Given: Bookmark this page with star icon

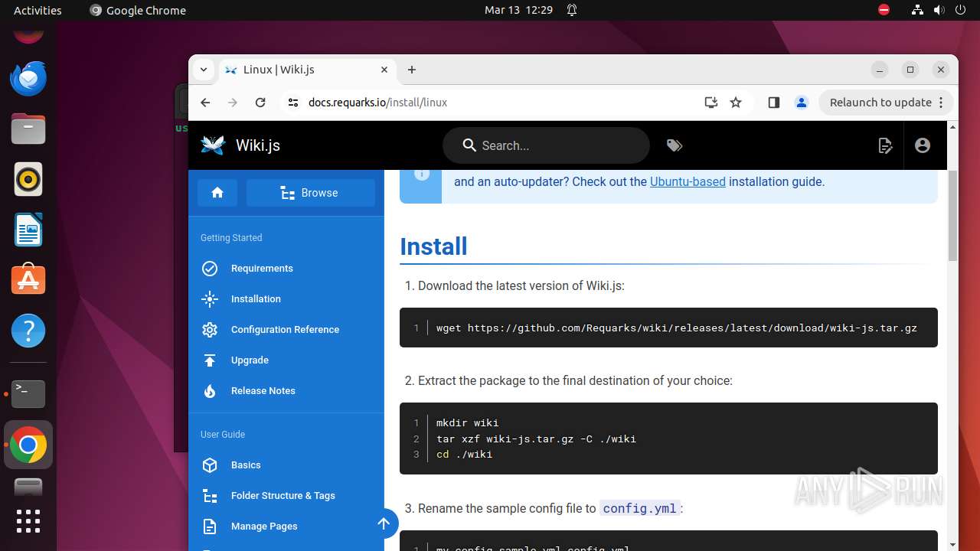Looking at the screenshot, I should tap(736, 103).
